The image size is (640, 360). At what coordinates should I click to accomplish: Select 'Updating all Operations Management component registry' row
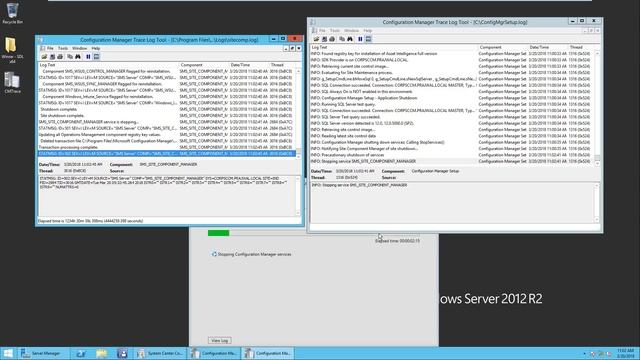click(x=167, y=135)
